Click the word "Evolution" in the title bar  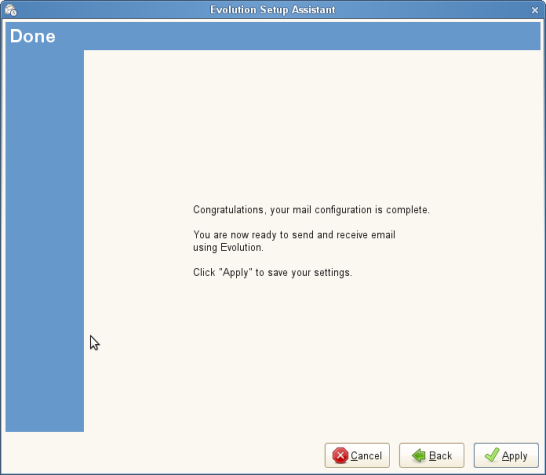[233, 9]
